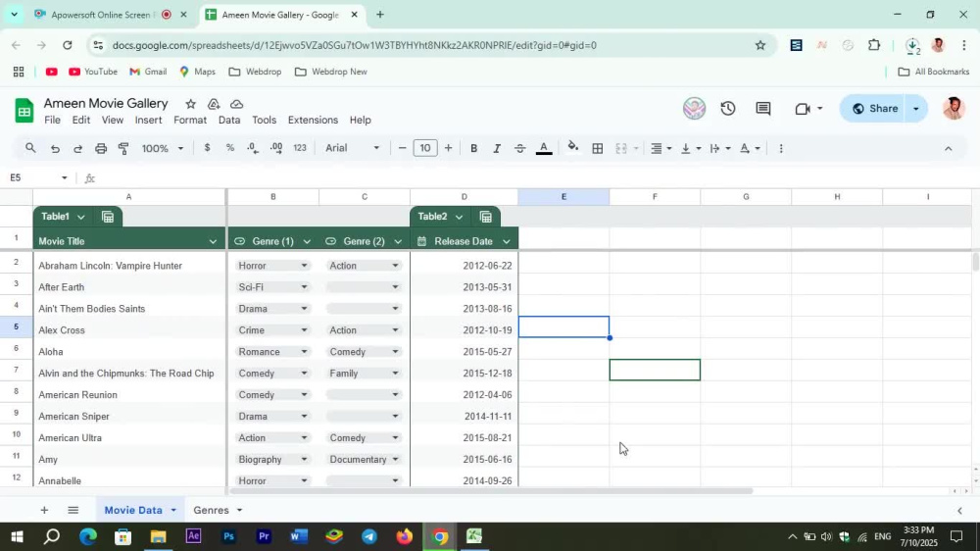Image resolution: width=980 pixels, height=551 pixels.
Task: Click the move to folder icon
Action: click(x=214, y=104)
